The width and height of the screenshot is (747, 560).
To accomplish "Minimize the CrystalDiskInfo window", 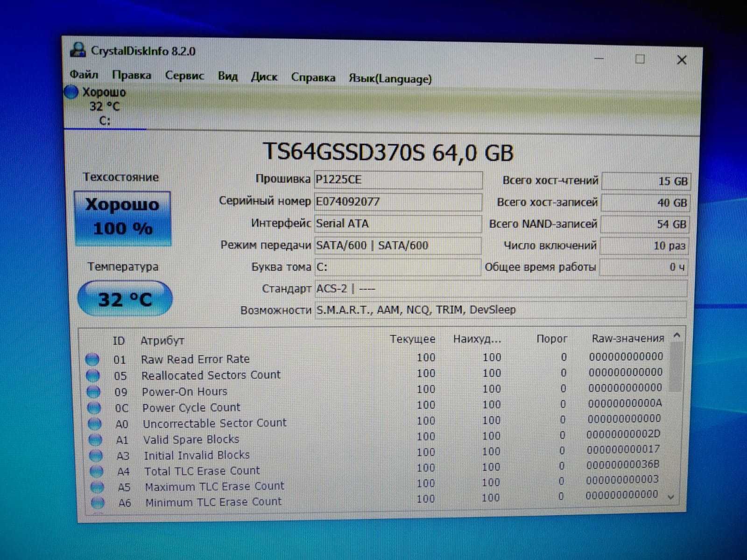I will pyautogui.click(x=599, y=58).
